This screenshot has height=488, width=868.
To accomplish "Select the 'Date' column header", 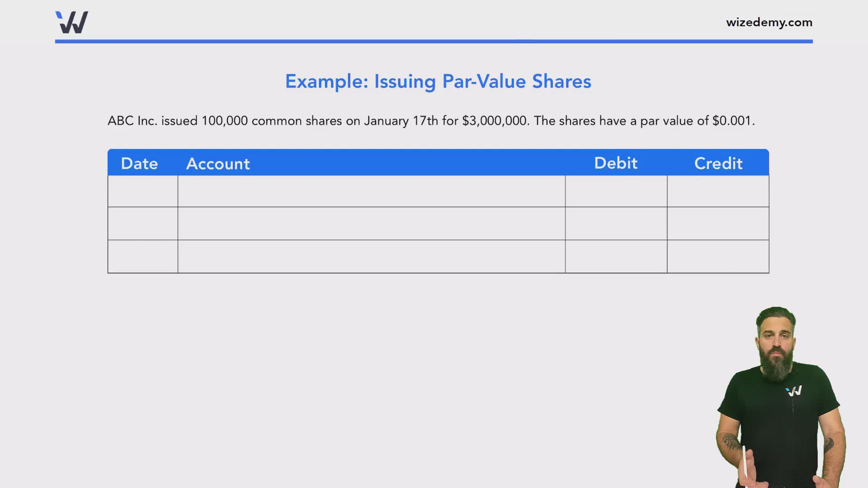I will coord(139,163).
